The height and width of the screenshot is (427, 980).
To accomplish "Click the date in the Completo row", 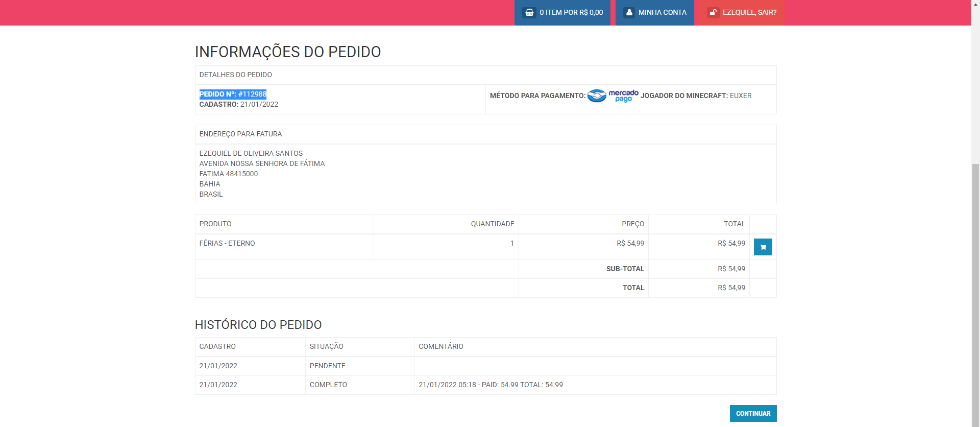I will (x=218, y=385).
